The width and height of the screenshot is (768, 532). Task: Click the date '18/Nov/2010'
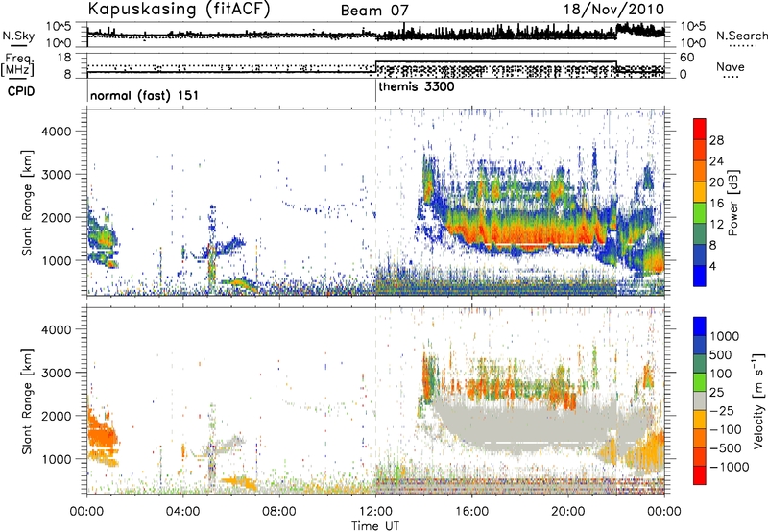613,10
